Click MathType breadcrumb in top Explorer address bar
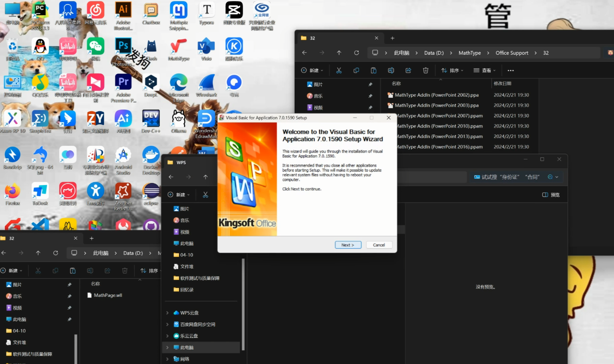The width and height of the screenshot is (614, 364). pos(470,53)
